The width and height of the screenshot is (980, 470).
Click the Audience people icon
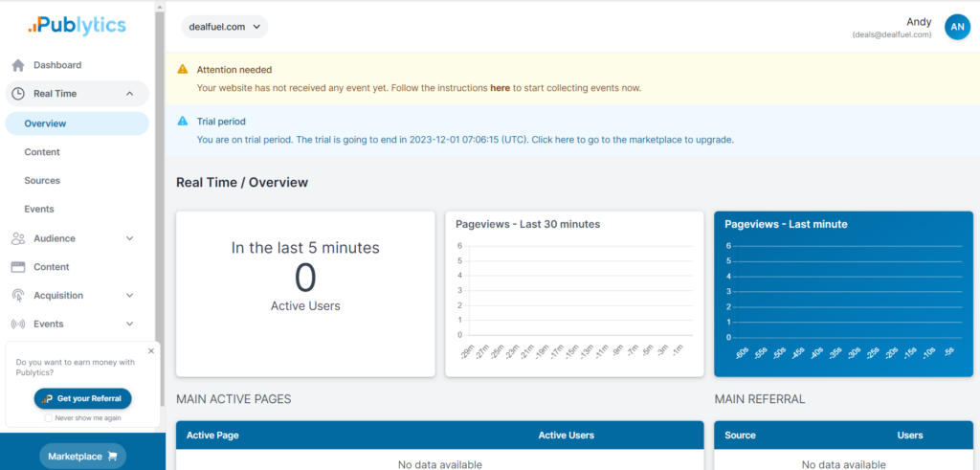pos(18,238)
